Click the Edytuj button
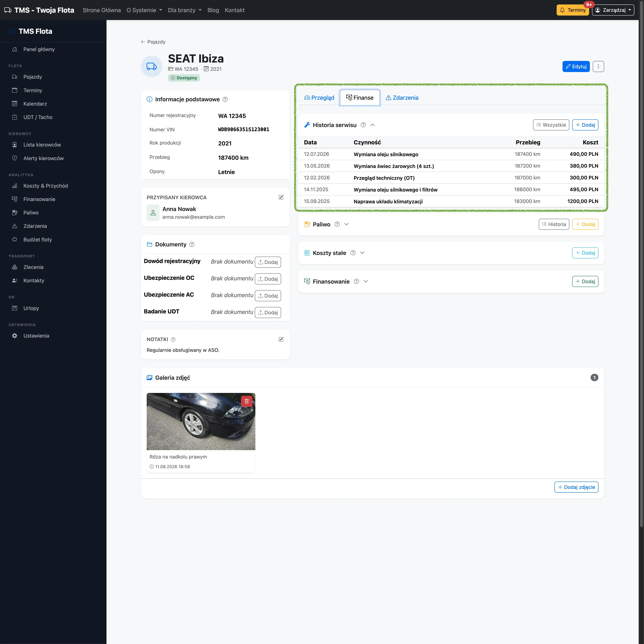The height and width of the screenshot is (644, 644). pyautogui.click(x=576, y=67)
